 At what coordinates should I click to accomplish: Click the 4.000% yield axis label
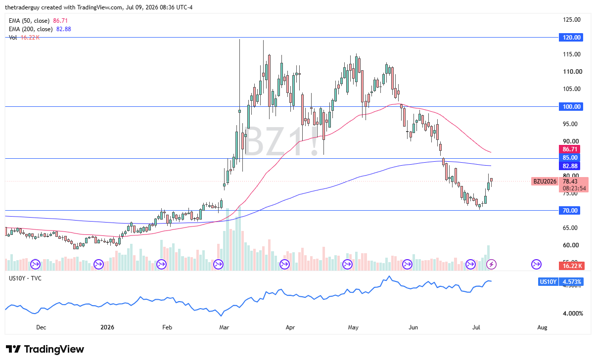(x=574, y=314)
